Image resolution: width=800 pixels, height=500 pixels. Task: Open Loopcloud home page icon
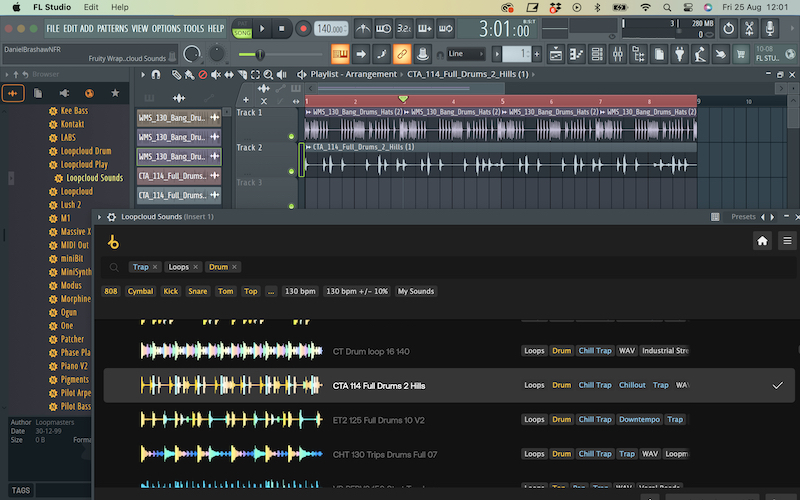tap(762, 241)
